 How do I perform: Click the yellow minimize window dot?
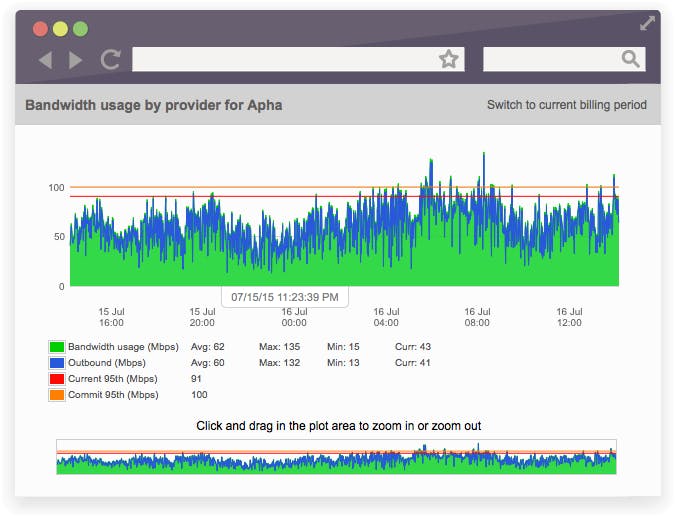[x=60, y=29]
